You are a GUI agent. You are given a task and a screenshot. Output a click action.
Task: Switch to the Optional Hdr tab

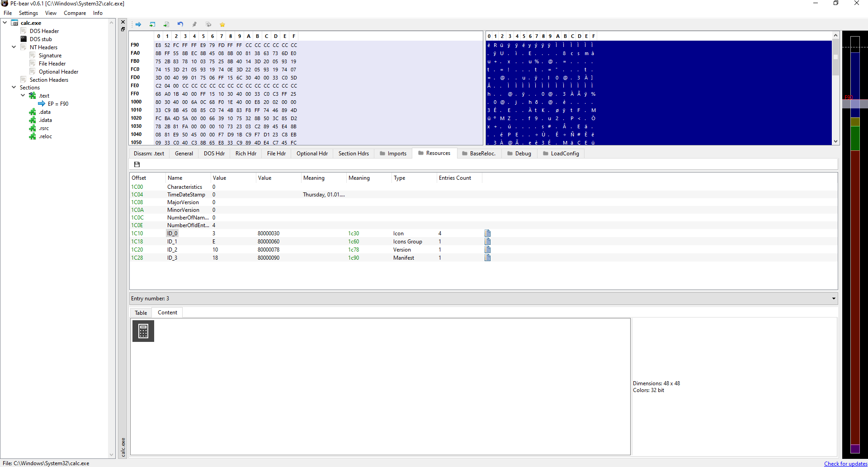click(312, 154)
